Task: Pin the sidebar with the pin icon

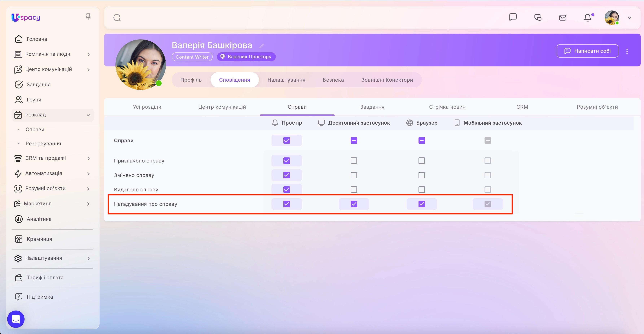Action: coord(88,16)
